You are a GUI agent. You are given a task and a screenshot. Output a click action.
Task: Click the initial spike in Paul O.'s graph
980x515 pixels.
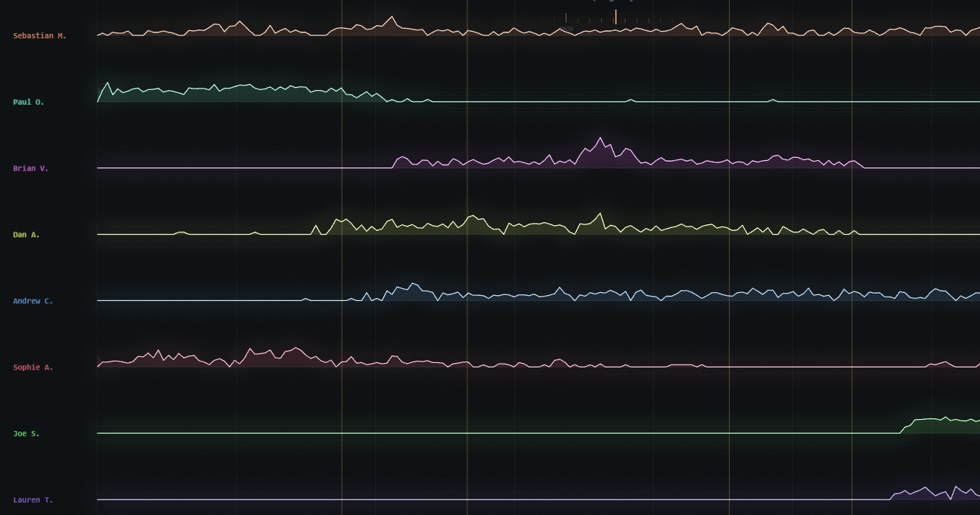108,83
